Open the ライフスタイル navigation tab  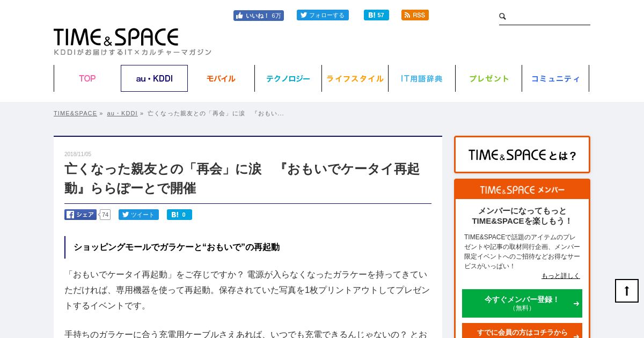355,78
